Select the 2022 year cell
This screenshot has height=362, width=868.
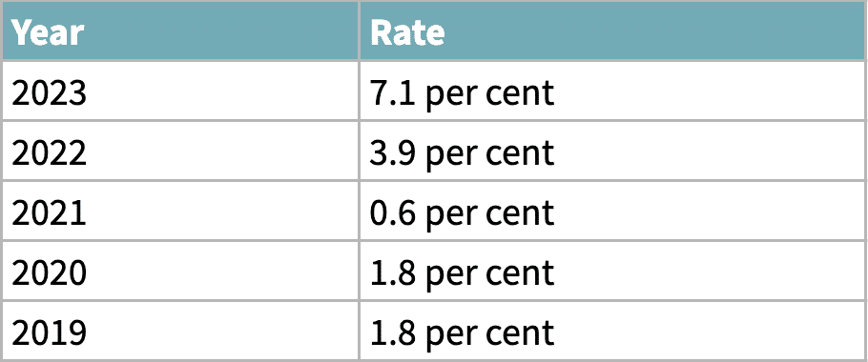click(180, 151)
